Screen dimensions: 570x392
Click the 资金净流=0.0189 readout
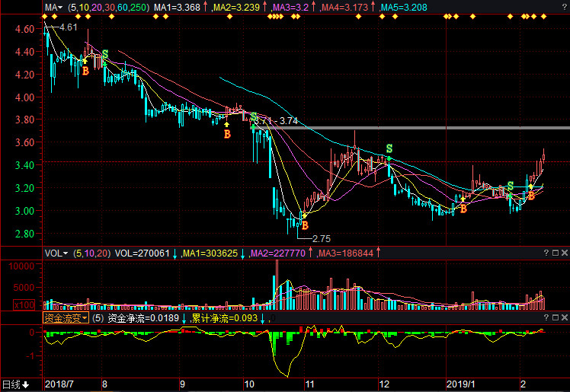point(143,318)
